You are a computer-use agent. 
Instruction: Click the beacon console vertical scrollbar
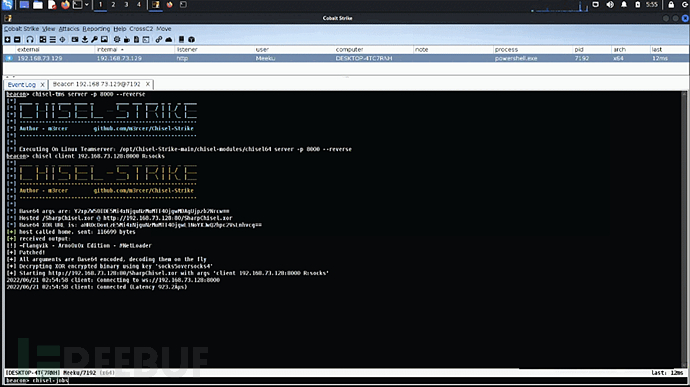[684, 229]
